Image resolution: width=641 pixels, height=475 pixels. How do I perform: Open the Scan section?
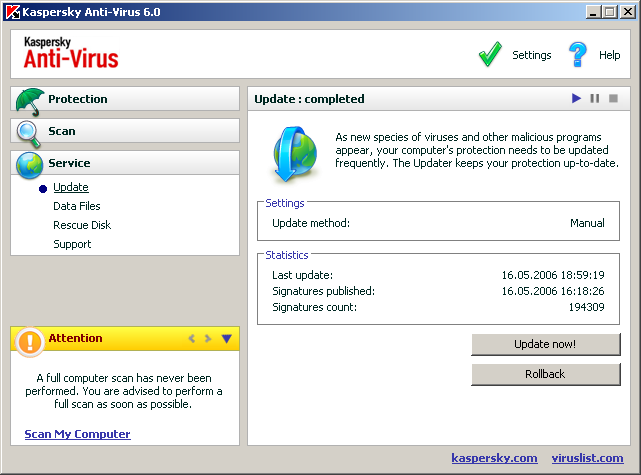(x=125, y=131)
